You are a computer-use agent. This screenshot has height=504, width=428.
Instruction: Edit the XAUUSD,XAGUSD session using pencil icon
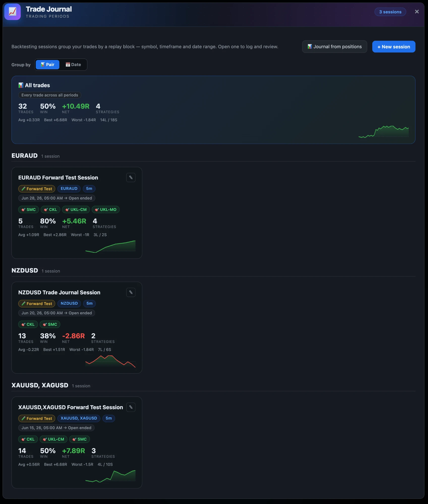[x=131, y=407]
